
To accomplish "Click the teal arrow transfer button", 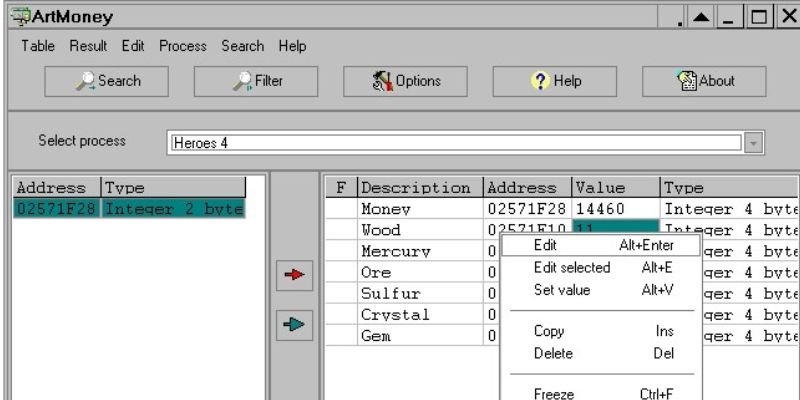I will click(294, 325).
